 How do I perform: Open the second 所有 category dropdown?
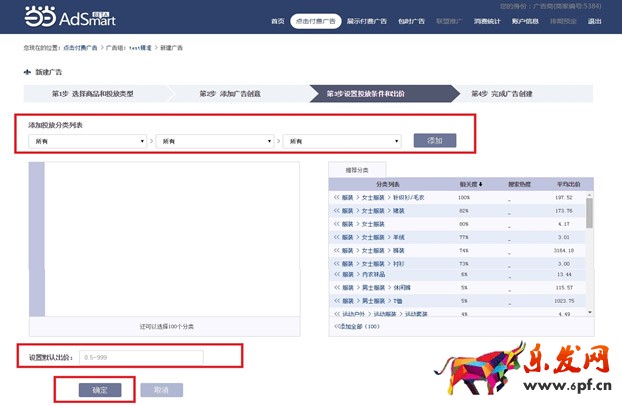tap(214, 141)
